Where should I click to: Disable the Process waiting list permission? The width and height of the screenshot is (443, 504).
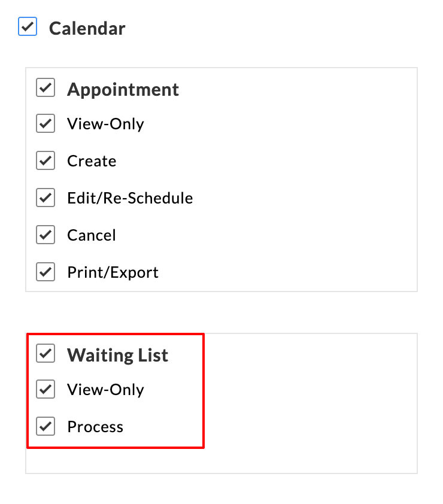[x=45, y=426]
